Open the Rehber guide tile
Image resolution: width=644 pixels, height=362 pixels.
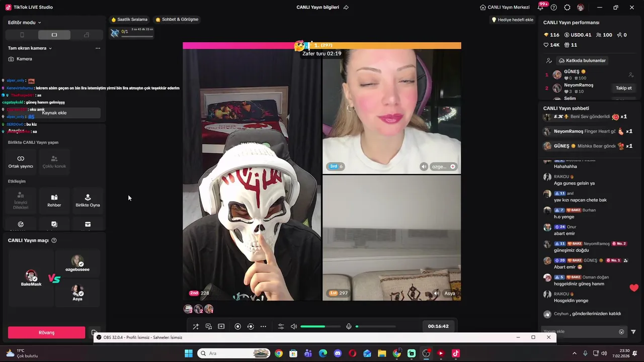coord(54,200)
